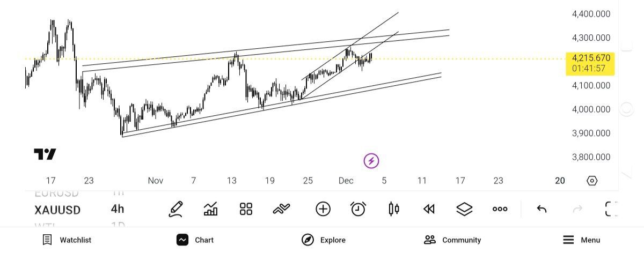Select the pencil drawing tools icon
Screen dimensions: 644x253
175,209
